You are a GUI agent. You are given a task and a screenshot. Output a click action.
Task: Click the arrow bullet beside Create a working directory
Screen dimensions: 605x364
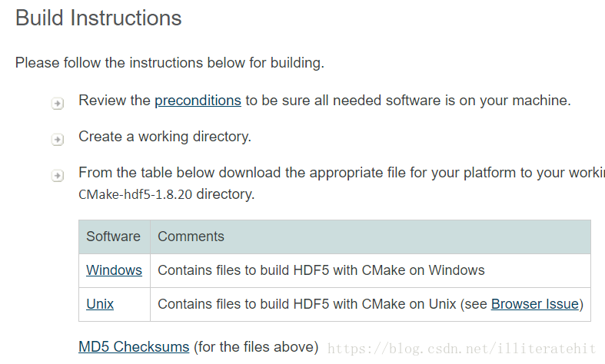58,139
